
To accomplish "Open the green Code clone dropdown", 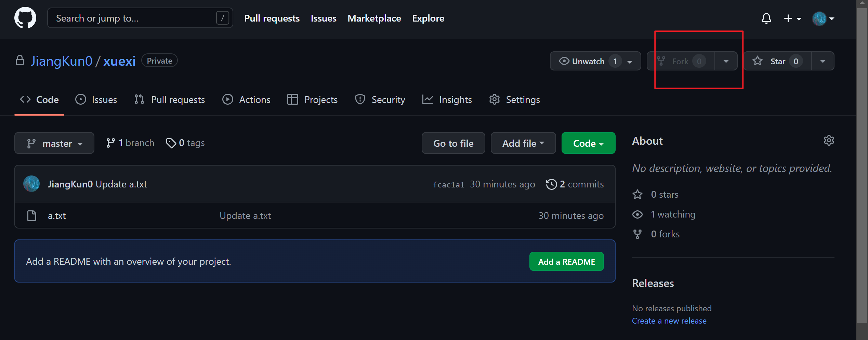I will point(588,143).
